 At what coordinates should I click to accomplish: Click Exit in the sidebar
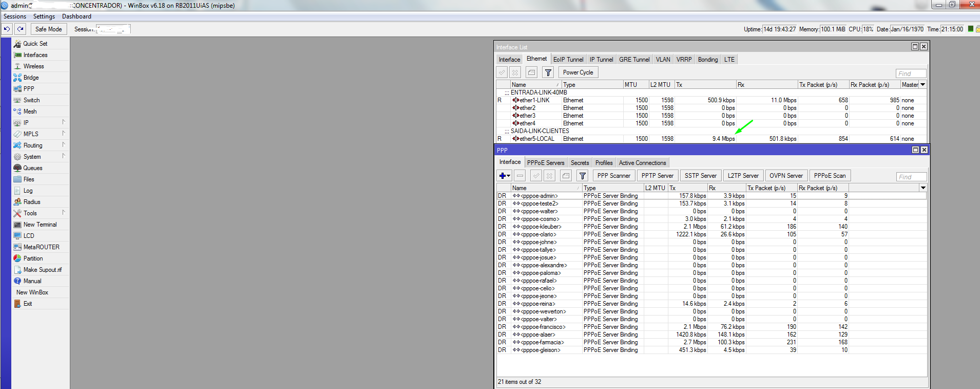pos(27,304)
